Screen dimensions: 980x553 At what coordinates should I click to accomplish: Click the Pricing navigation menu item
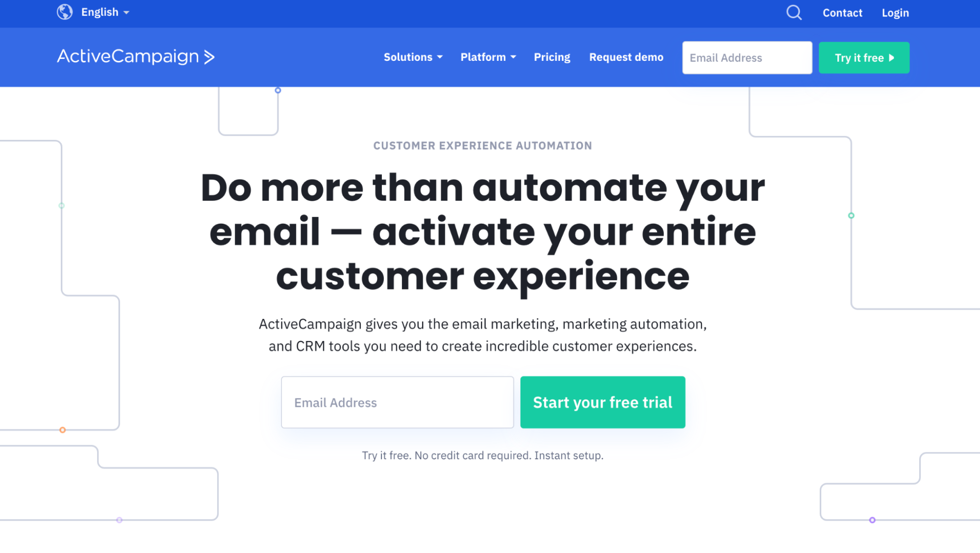pyautogui.click(x=552, y=56)
